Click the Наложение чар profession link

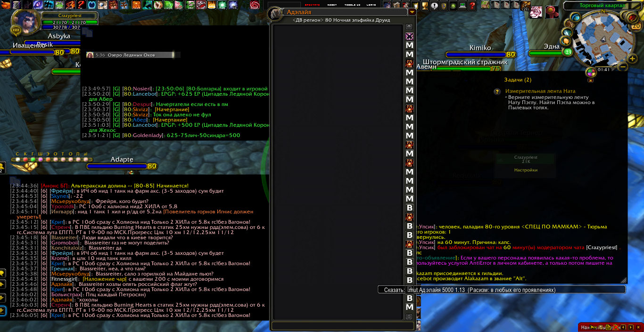click(104, 279)
